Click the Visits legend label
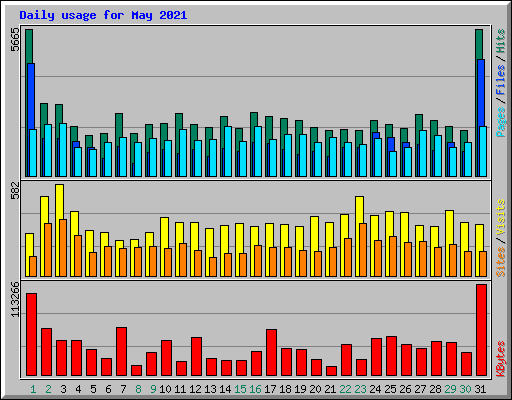This screenshot has width=512, height=400. click(501, 217)
